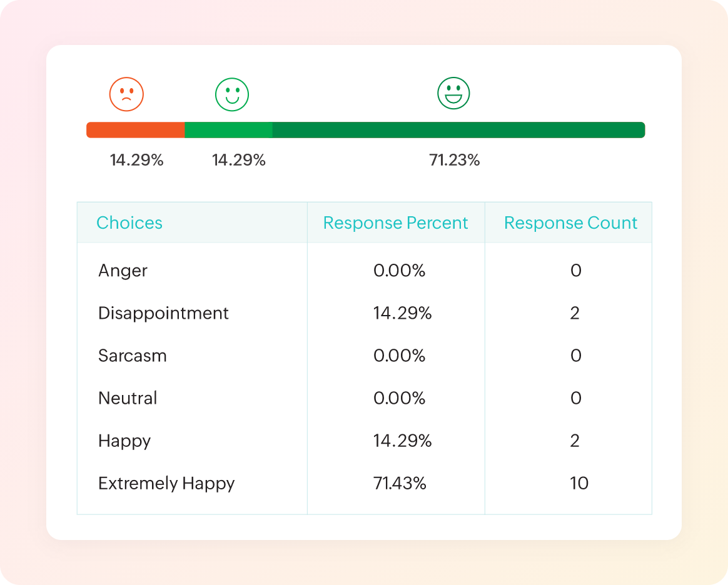Select the Disappointment choice row
This screenshot has width=728, height=585.
tap(164, 313)
